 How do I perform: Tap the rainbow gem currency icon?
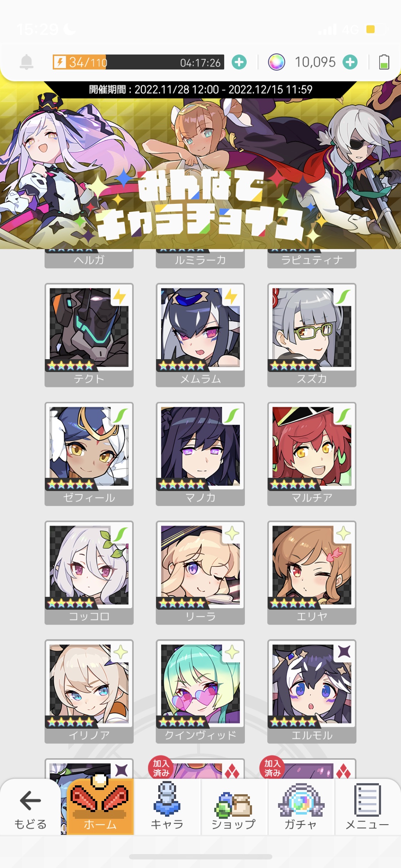pos(276,62)
